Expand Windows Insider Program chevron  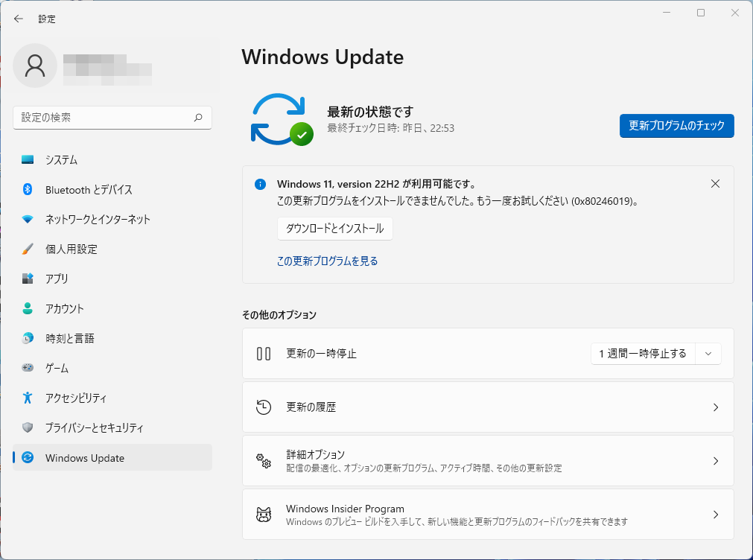point(716,515)
